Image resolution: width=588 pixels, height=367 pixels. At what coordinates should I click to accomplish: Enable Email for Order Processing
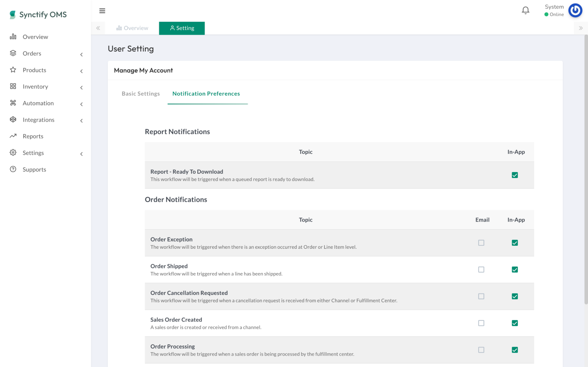click(x=481, y=350)
